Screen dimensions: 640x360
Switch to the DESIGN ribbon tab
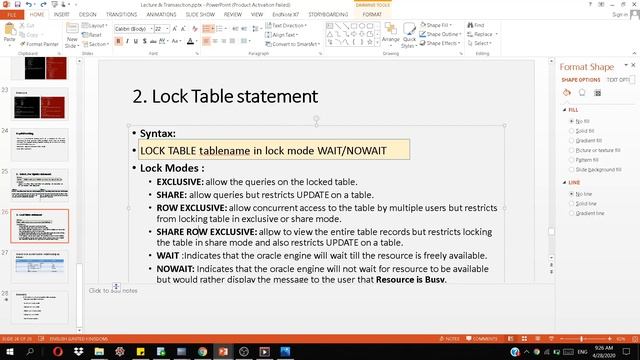[x=88, y=14]
